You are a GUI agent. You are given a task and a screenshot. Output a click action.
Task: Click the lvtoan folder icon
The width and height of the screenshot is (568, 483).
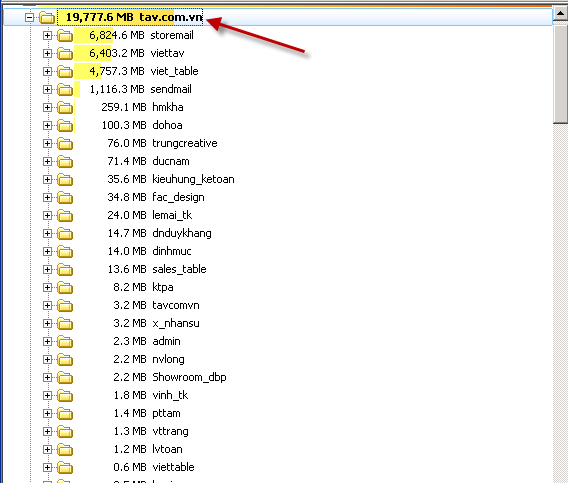point(65,450)
